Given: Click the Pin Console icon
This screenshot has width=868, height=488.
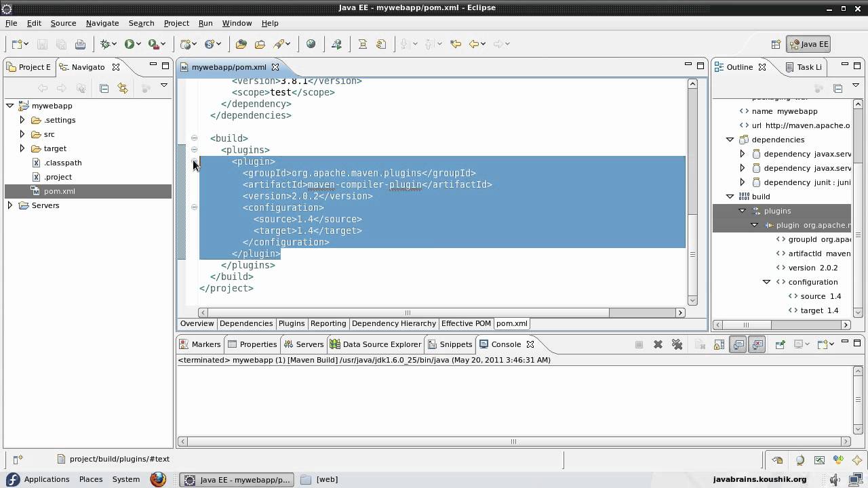Looking at the screenshot, I should (780, 344).
